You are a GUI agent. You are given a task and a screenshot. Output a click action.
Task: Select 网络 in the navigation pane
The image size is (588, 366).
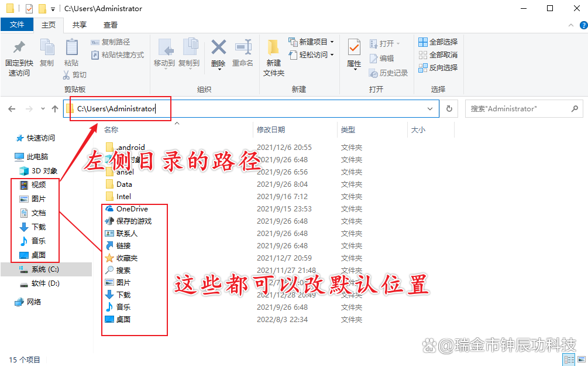pos(28,302)
